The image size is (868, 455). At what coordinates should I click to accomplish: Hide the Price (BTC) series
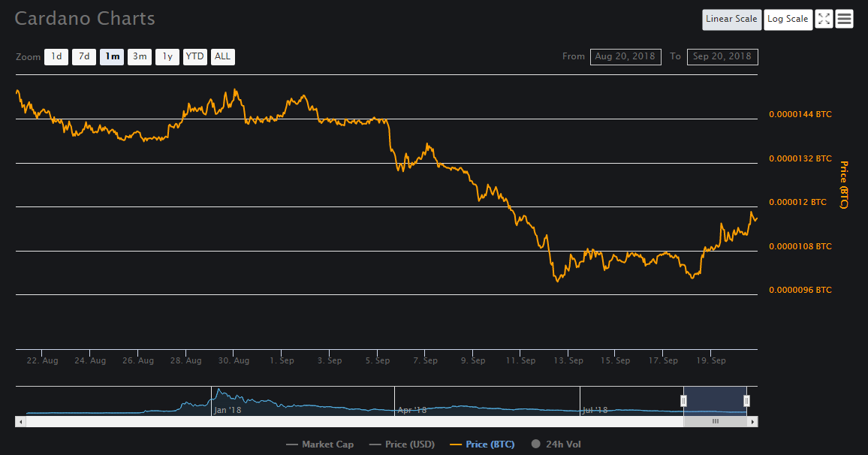482,444
